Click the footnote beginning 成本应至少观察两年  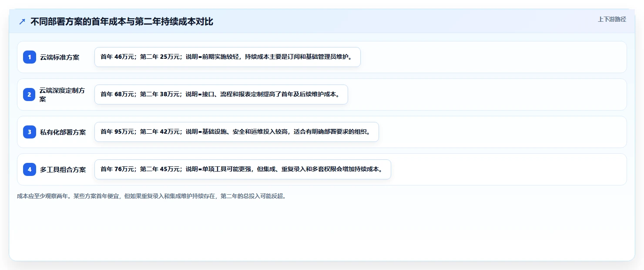click(x=151, y=196)
